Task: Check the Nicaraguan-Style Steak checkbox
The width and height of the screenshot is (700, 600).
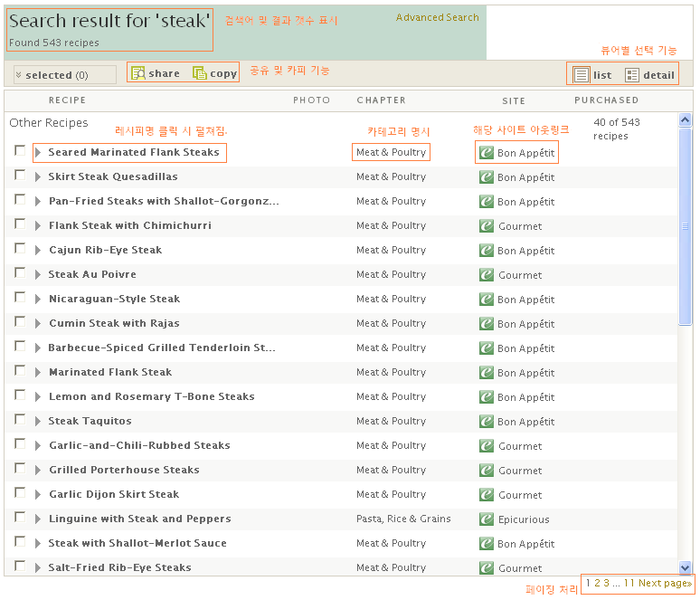Action: [20, 297]
